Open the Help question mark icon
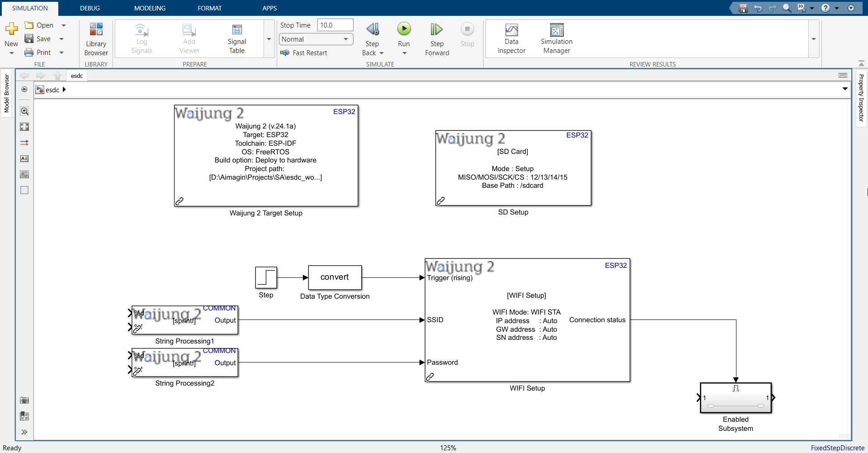 [x=826, y=8]
